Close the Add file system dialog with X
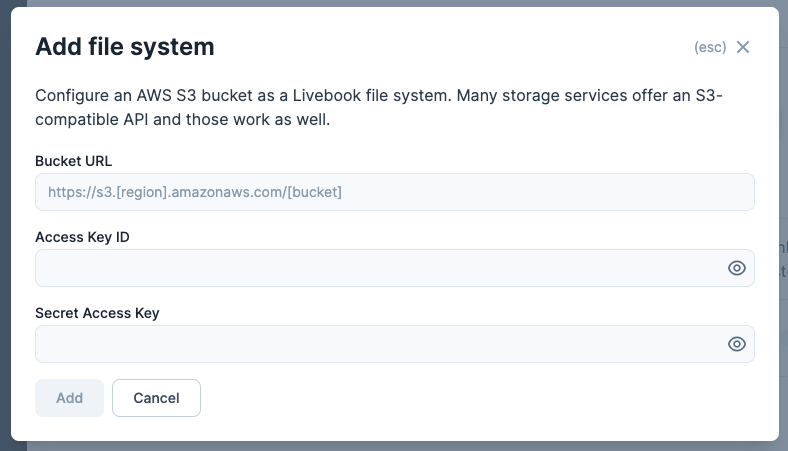The image size is (788, 451). [743, 47]
